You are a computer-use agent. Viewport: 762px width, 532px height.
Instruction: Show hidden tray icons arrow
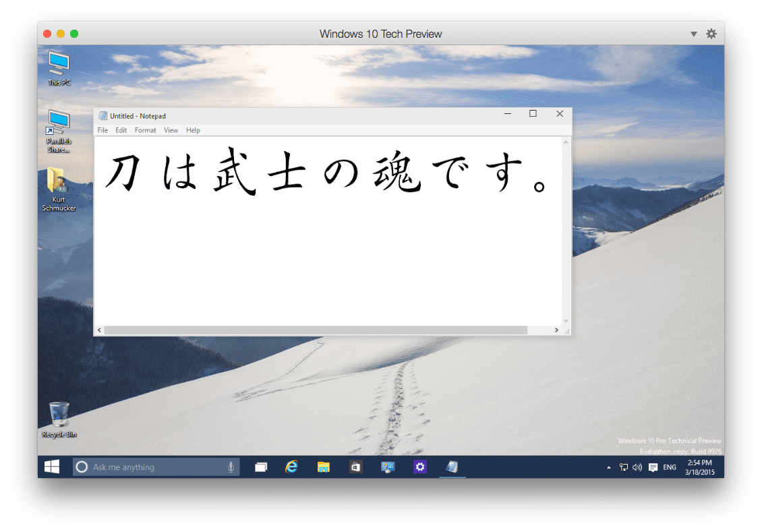click(x=609, y=467)
